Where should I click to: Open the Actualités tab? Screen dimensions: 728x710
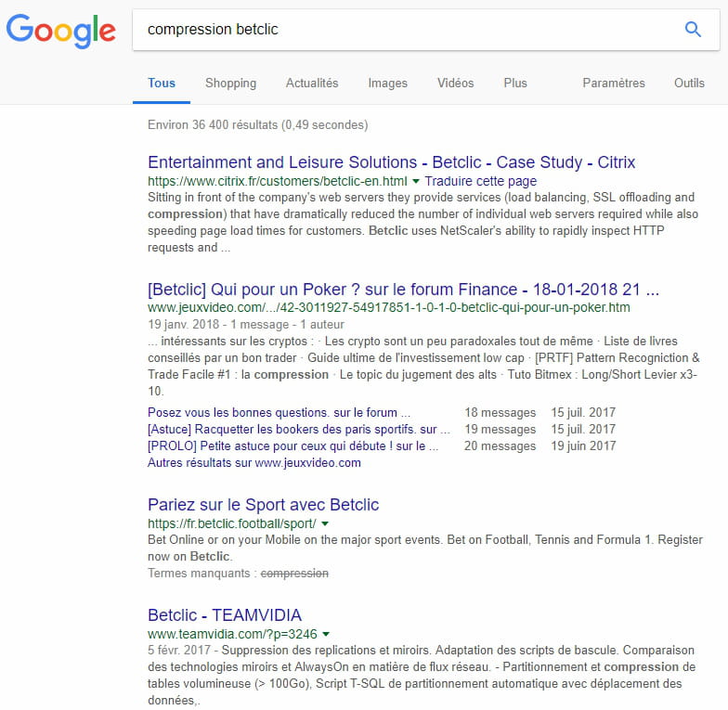click(312, 84)
